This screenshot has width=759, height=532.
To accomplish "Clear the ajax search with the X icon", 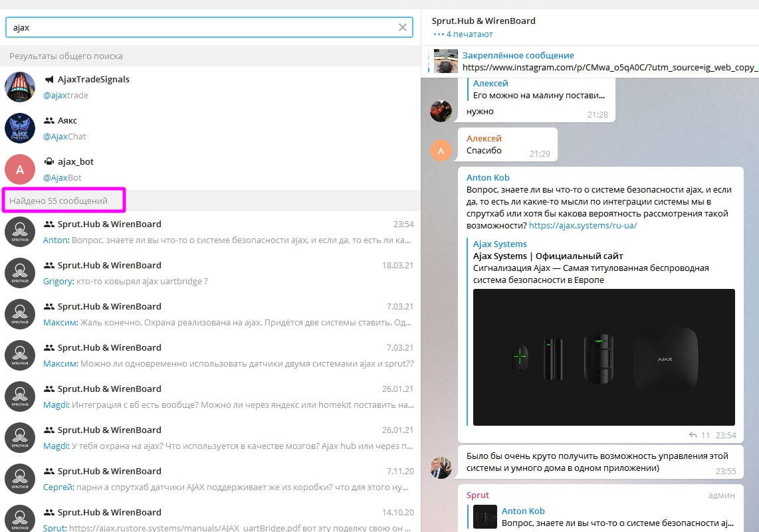I will 402,28.
